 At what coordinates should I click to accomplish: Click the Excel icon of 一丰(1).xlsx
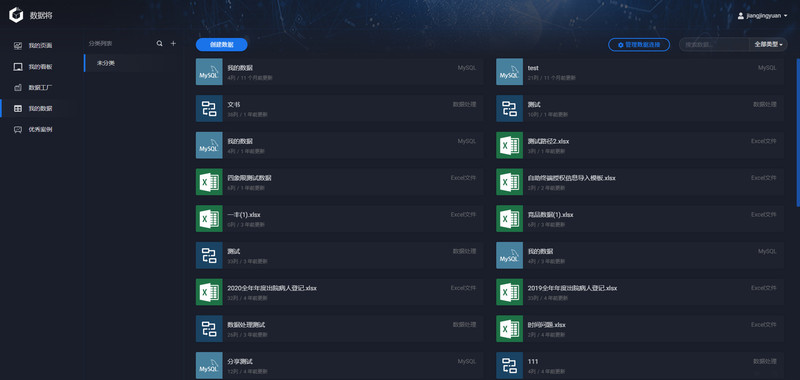209,219
